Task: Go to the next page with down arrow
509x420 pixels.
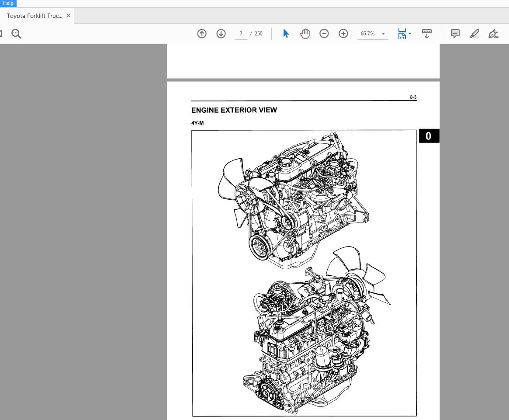Action: (221, 34)
